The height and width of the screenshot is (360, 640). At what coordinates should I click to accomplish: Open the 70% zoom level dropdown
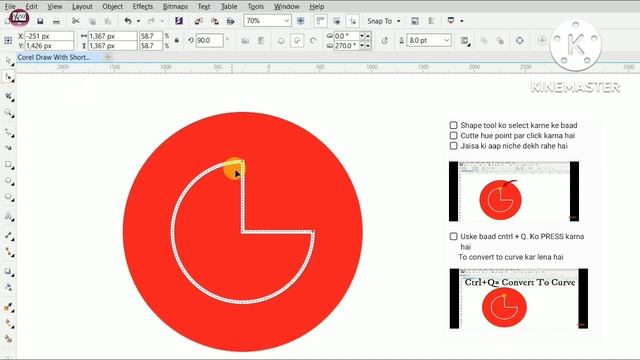(287, 21)
